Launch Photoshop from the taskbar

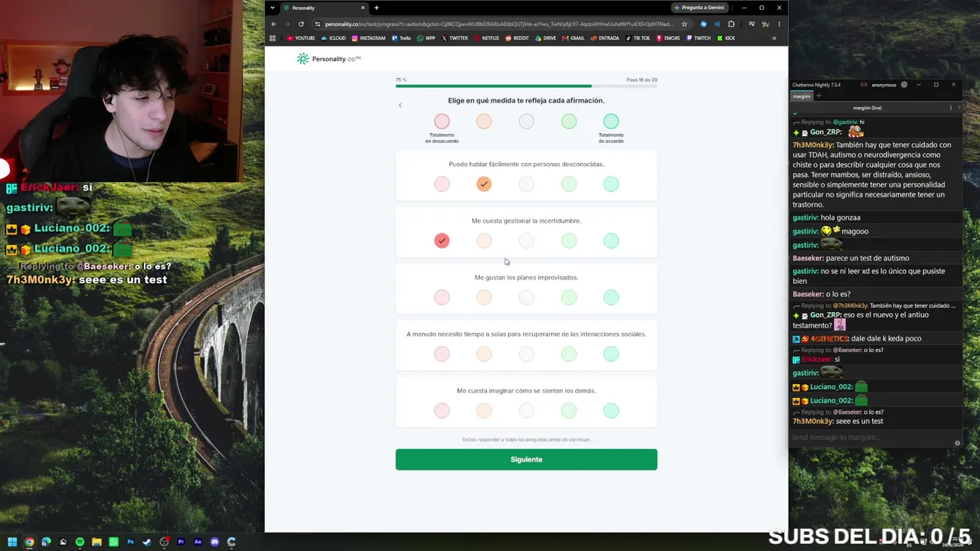tap(130, 542)
